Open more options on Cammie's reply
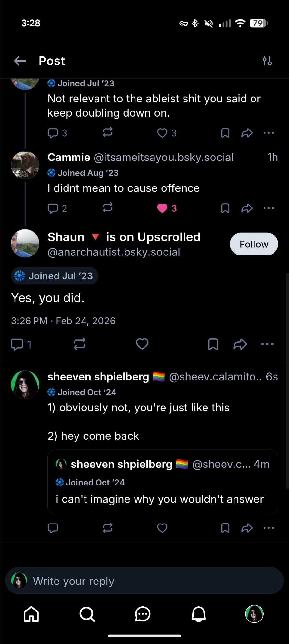This screenshot has height=644, width=289. coord(269,208)
